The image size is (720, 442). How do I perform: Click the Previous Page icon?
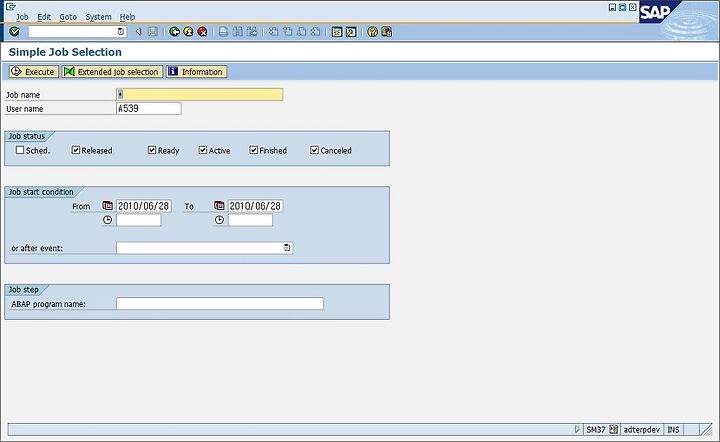tap(287, 32)
